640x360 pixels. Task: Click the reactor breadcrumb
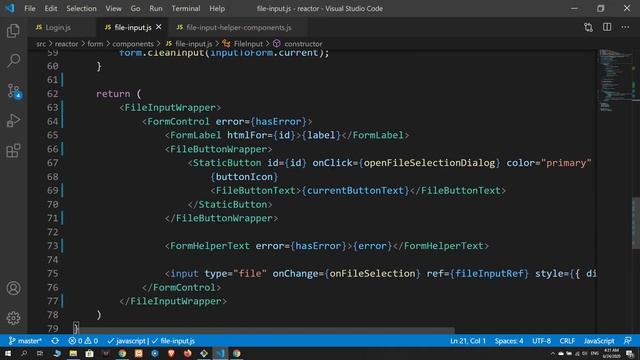click(67, 44)
